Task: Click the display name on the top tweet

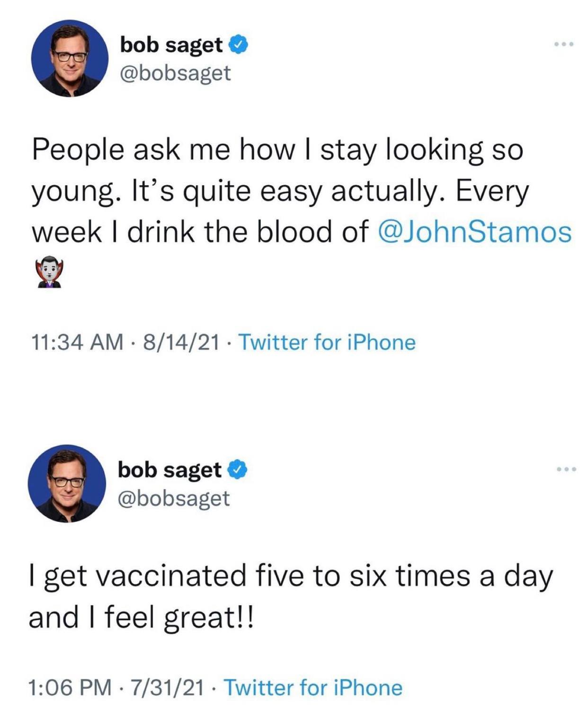Action: click(171, 45)
